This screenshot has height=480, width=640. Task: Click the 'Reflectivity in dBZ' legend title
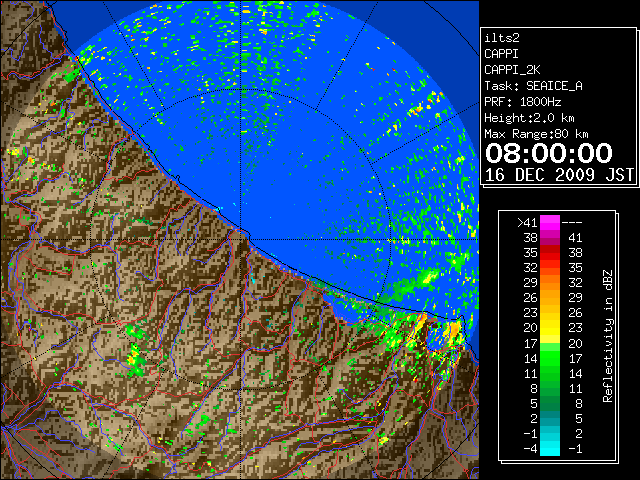[607, 336]
